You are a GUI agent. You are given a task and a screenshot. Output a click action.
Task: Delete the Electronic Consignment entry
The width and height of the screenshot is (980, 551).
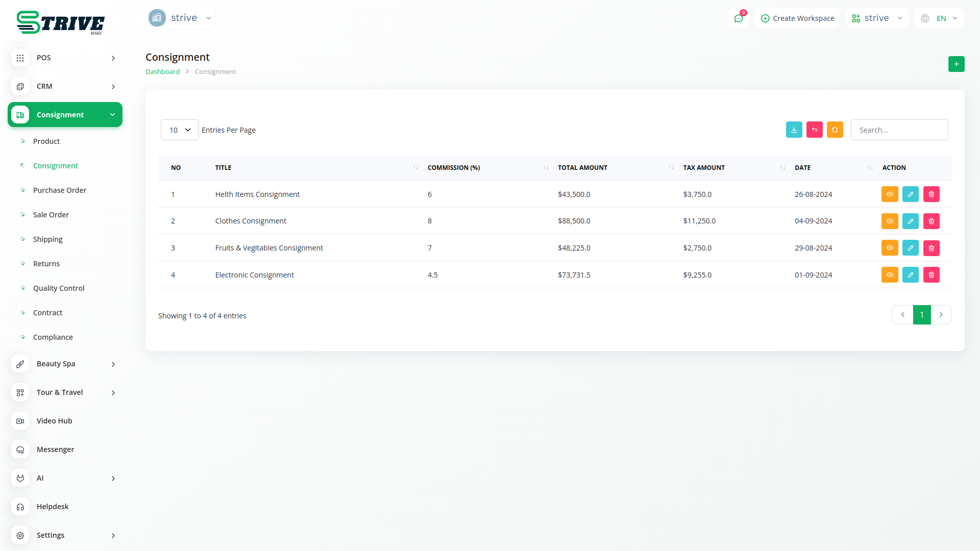[931, 274]
